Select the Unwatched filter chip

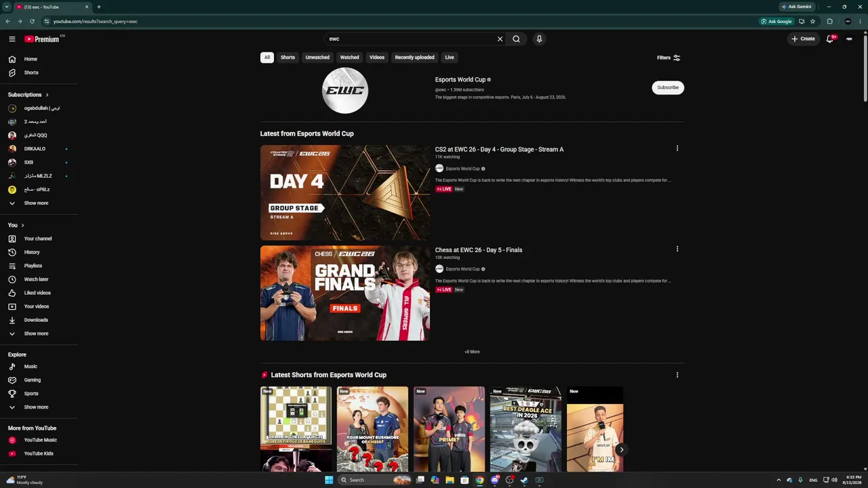[x=317, y=58]
